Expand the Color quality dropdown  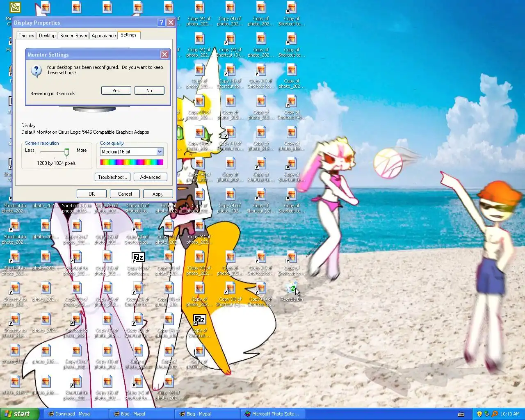coord(160,152)
